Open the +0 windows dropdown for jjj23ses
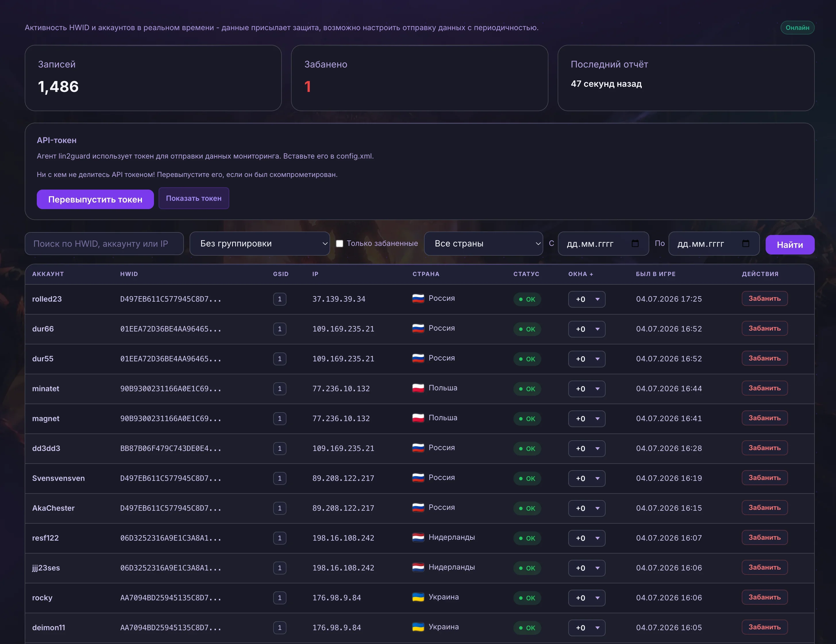 coord(586,568)
